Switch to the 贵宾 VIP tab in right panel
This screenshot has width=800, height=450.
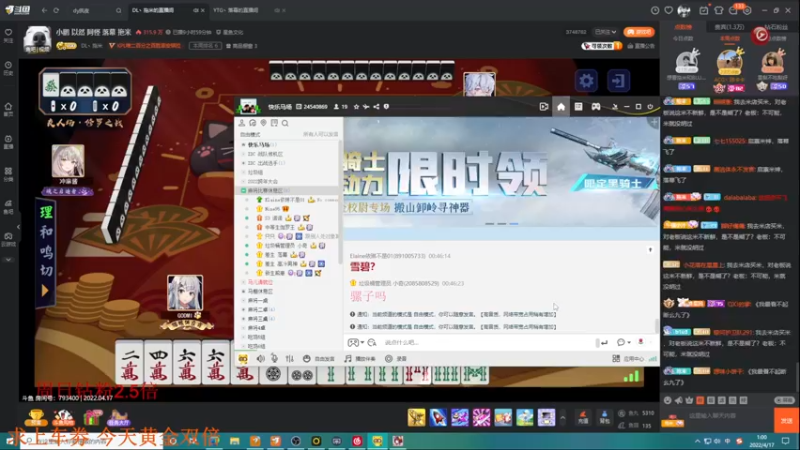[x=730, y=27]
